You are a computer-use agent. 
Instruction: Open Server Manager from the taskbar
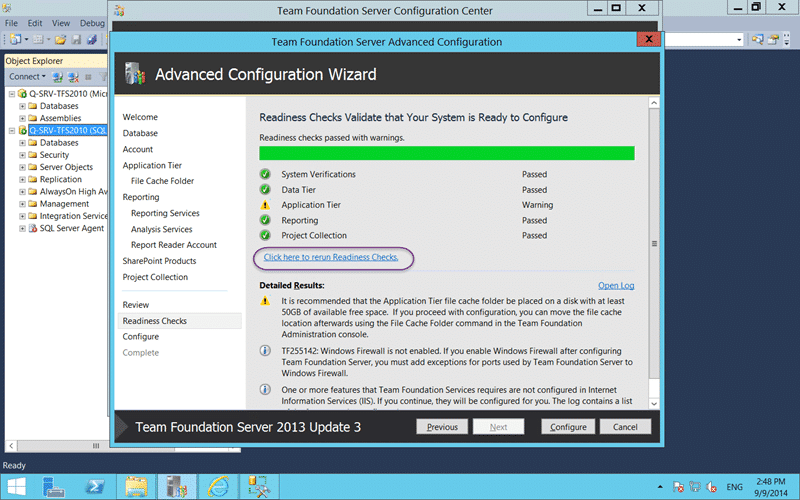[53, 487]
